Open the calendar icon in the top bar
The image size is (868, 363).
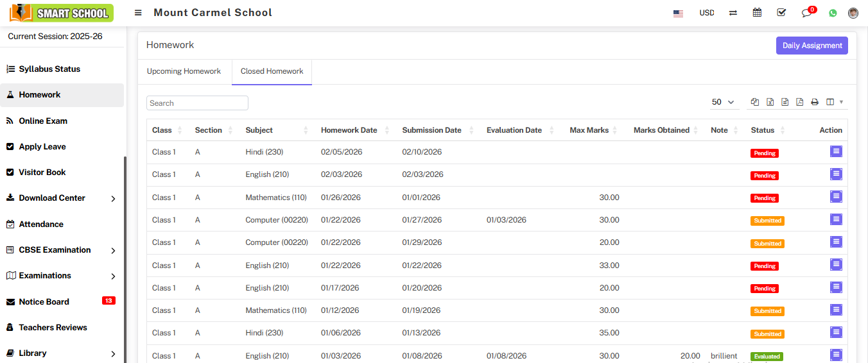[x=757, y=13]
